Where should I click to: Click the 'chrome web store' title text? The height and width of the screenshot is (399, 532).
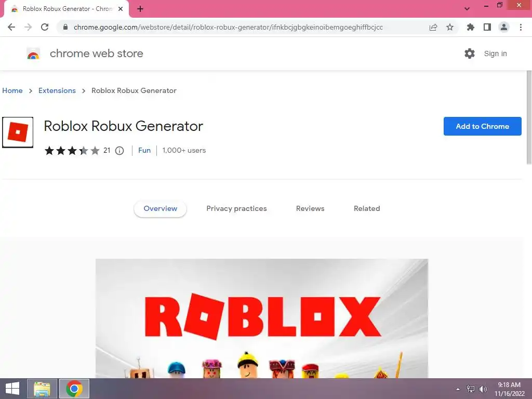tap(96, 54)
